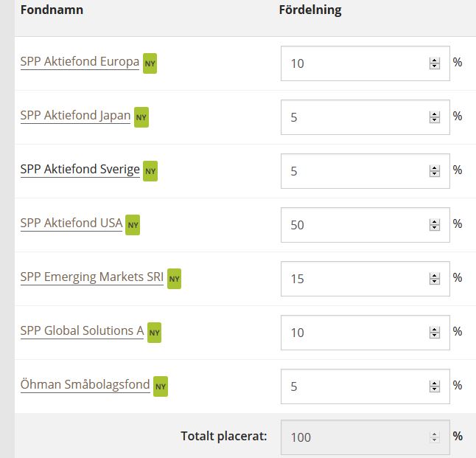Click spinner in Emerging Markets SRI field
This screenshot has height=458, width=476.
click(x=434, y=279)
